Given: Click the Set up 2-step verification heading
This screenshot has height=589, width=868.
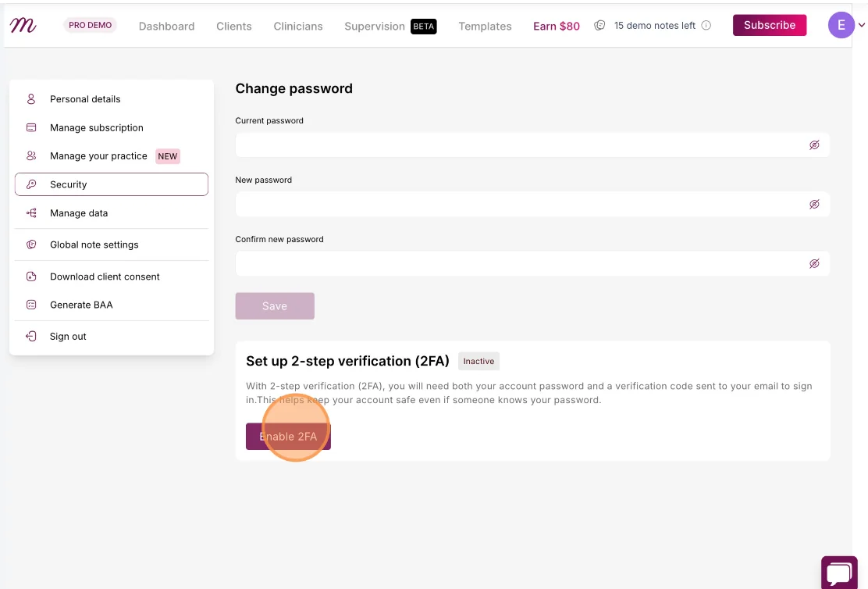Looking at the screenshot, I should [x=347, y=361].
